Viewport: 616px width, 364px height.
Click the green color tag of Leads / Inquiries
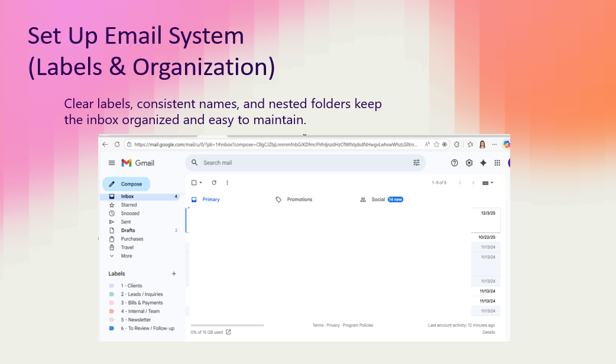point(112,294)
